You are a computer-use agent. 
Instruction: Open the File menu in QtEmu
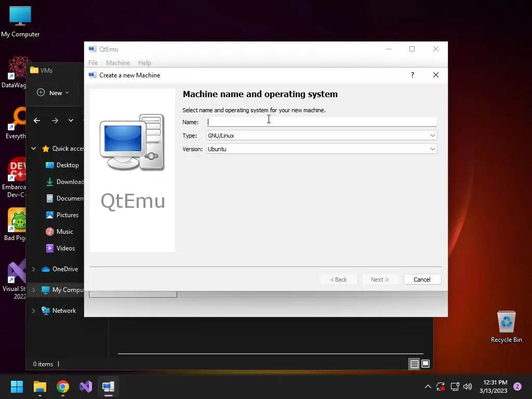pos(93,63)
